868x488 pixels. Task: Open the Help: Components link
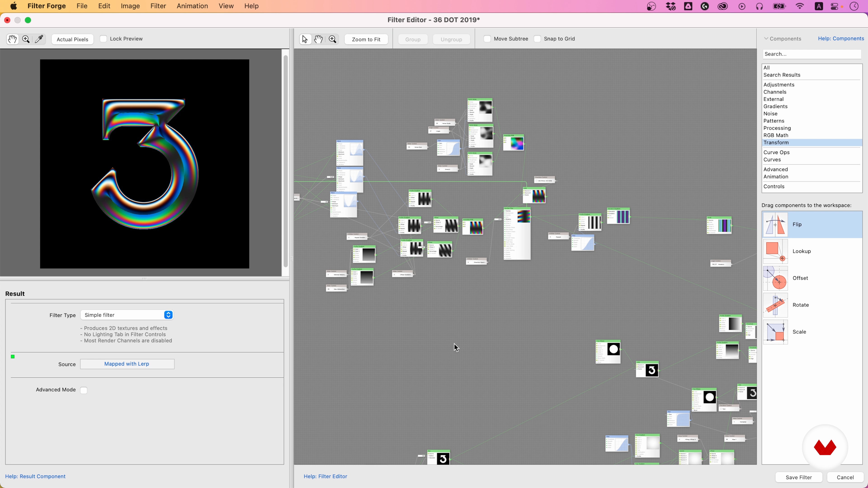pos(841,38)
